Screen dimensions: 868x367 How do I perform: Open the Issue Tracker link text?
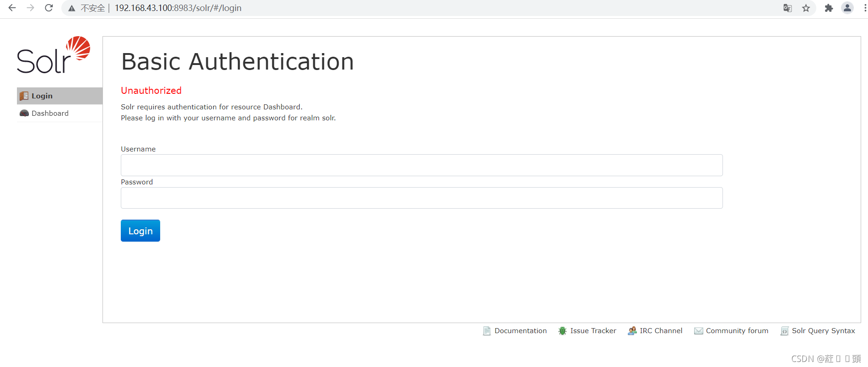point(593,330)
